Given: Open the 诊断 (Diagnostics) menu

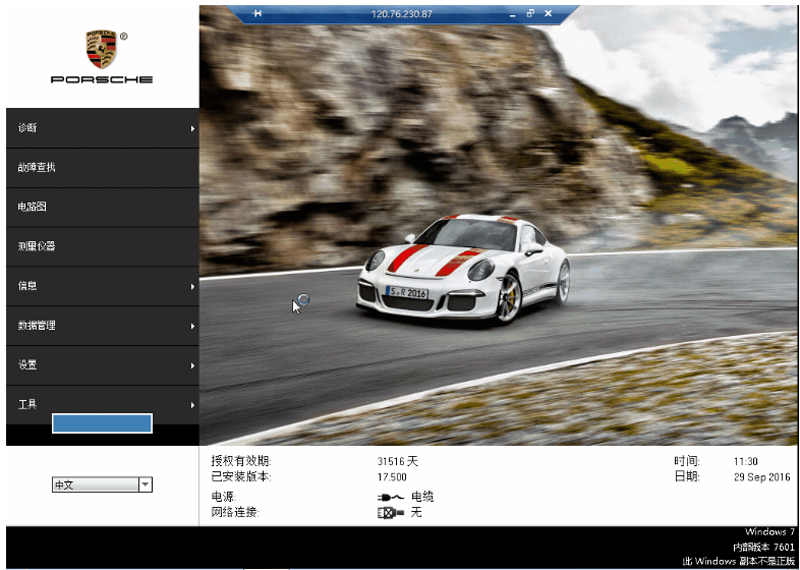Looking at the screenshot, I should coord(103,128).
